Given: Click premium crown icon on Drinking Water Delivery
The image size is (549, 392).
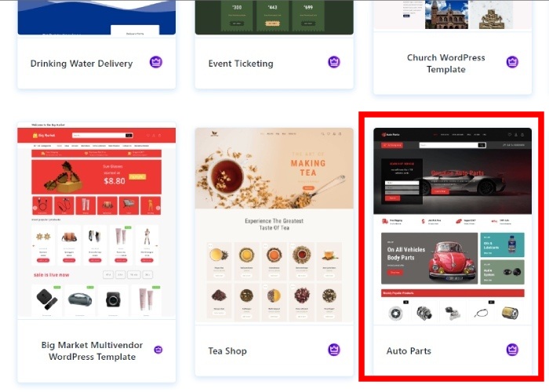Looking at the screenshot, I should coord(156,62).
